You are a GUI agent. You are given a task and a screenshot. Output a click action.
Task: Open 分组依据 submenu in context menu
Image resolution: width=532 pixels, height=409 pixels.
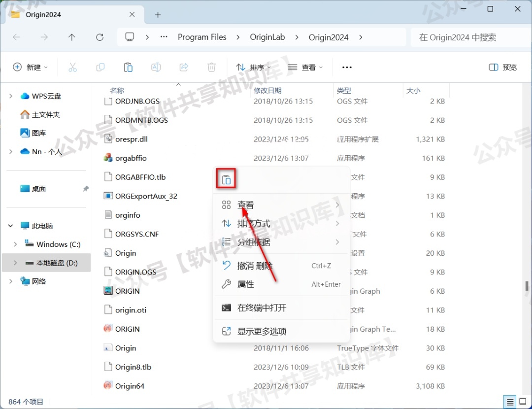pos(281,242)
